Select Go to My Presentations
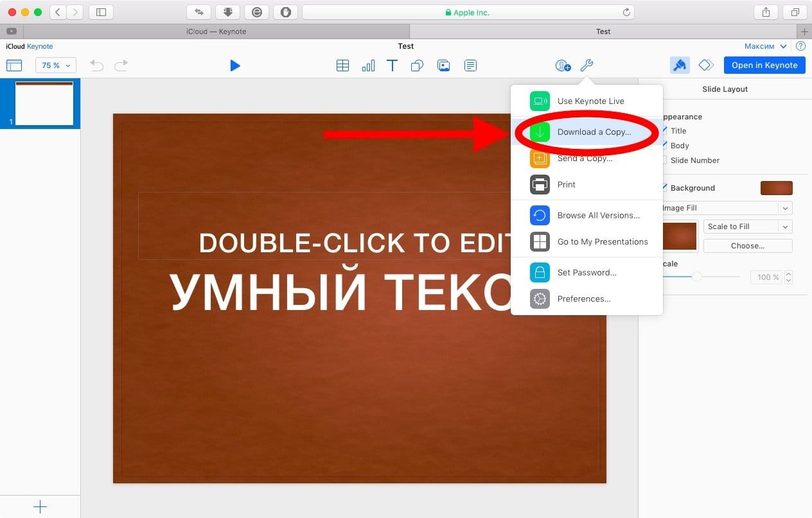Viewport: 812px width, 518px height. [587, 242]
